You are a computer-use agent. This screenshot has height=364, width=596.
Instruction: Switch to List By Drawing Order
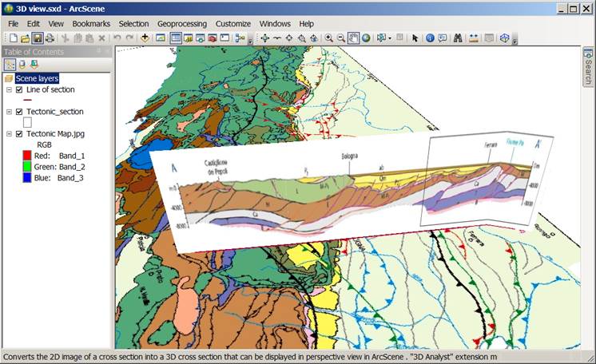(x=10, y=65)
